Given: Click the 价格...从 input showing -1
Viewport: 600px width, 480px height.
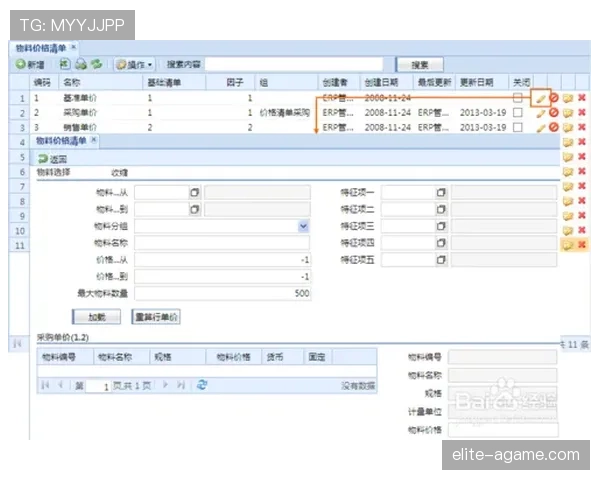Looking at the screenshot, I should point(222,260).
